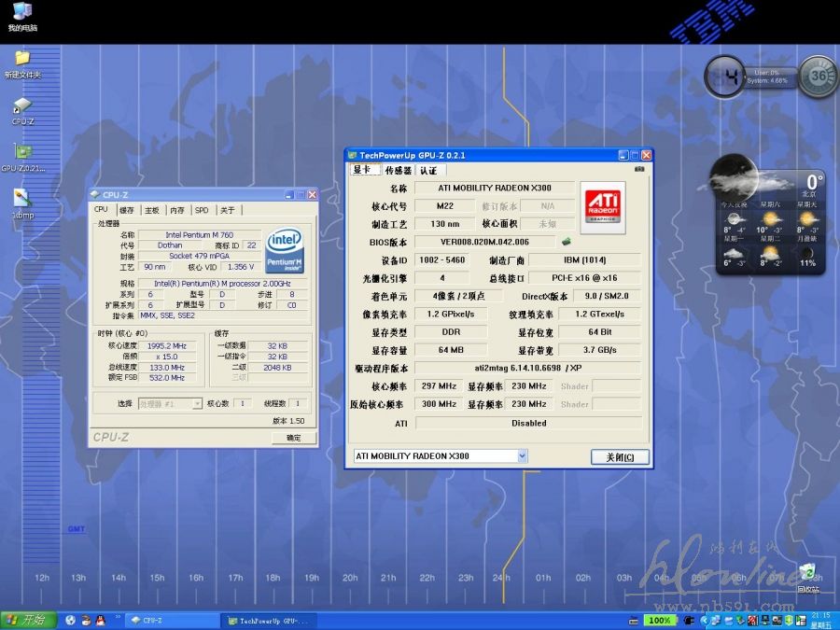Switch to the SPD tab in CPU-Z
Image resolution: width=840 pixels, height=630 pixels.
click(202, 210)
